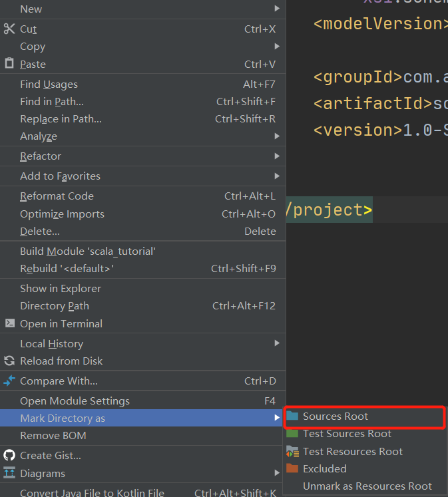Click the Reload from Disk arrows icon
Image resolution: width=448 pixels, height=497 pixels.
(9, 361)
